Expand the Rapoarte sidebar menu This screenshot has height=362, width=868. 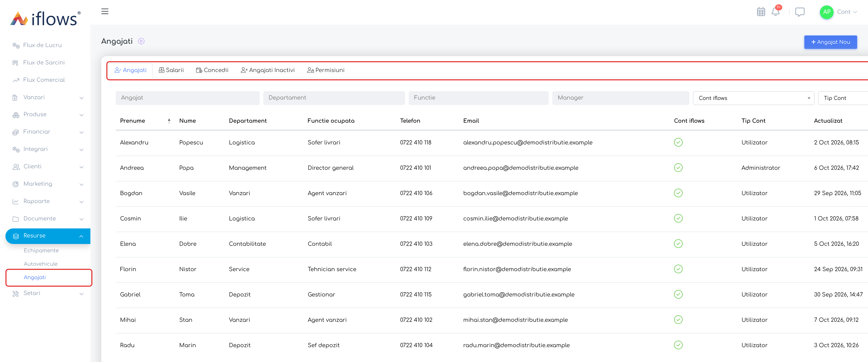tap(48, 201)
